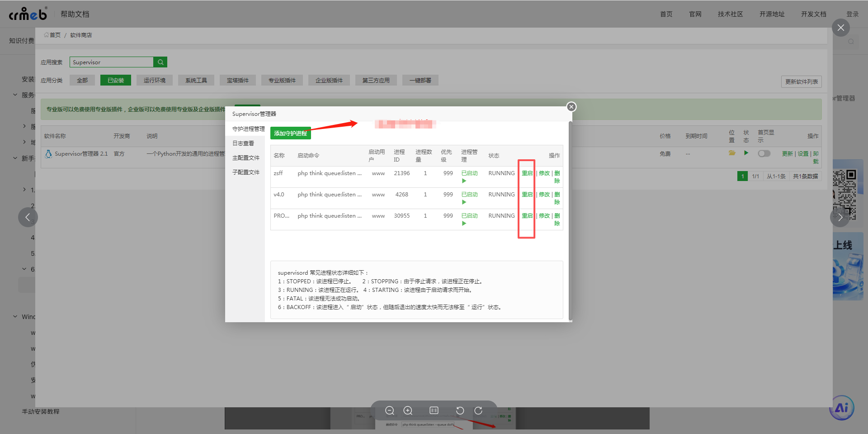868x434 pixels.
Task: Restart the v4.0 process via 重启
Action: 527,195
